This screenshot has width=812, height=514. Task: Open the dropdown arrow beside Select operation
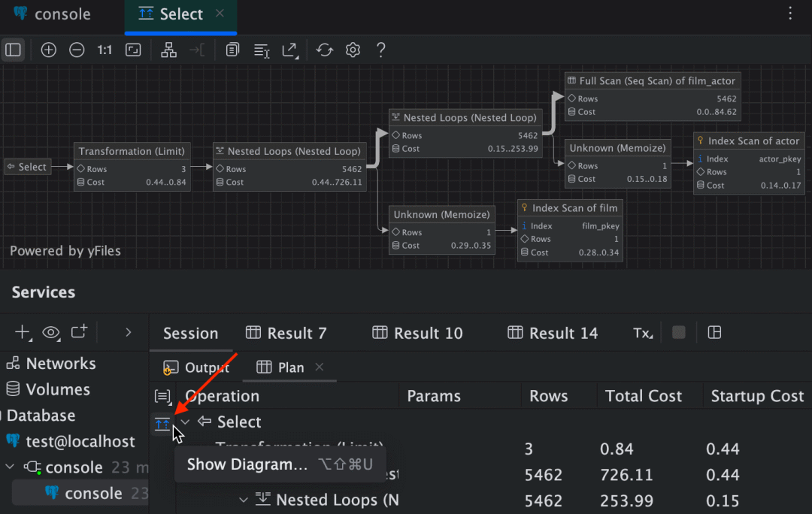pyautogui.click(x=185, y=422)
